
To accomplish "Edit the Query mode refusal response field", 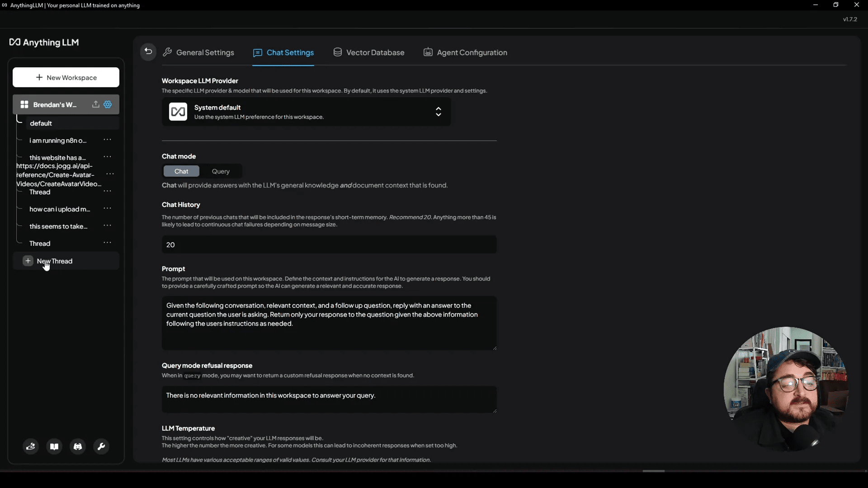I will 329,399.
